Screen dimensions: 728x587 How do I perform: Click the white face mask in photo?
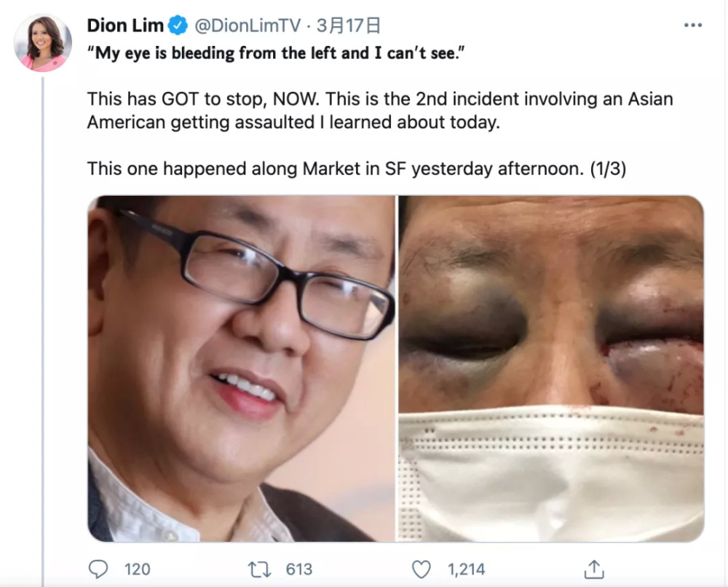(551, 473)
